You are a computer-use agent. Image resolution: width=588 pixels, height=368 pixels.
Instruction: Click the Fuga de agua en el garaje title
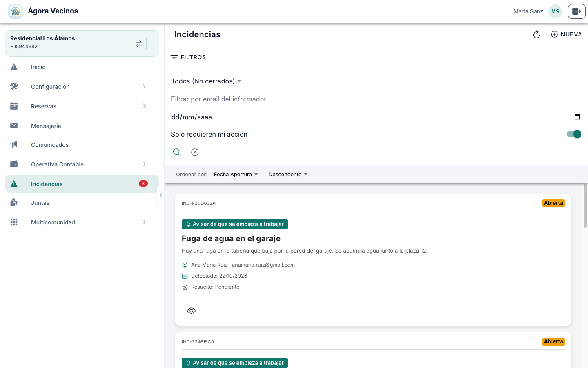pos(231,238)
